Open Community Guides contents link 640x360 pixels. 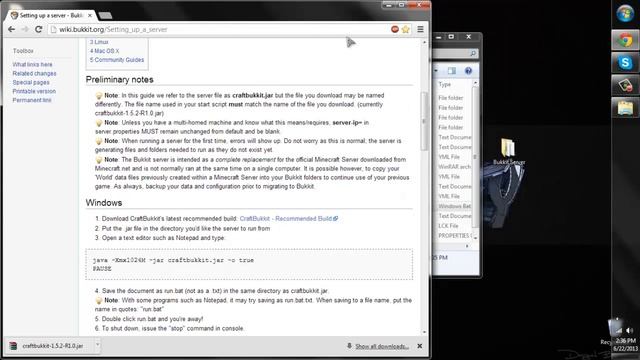[x=117, y=60]
